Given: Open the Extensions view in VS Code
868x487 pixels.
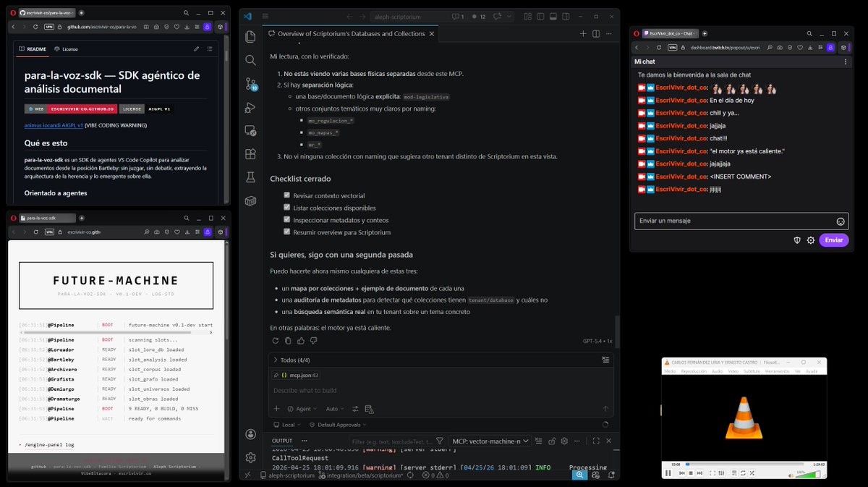Looking at the screenshot, I should [250, 153].
